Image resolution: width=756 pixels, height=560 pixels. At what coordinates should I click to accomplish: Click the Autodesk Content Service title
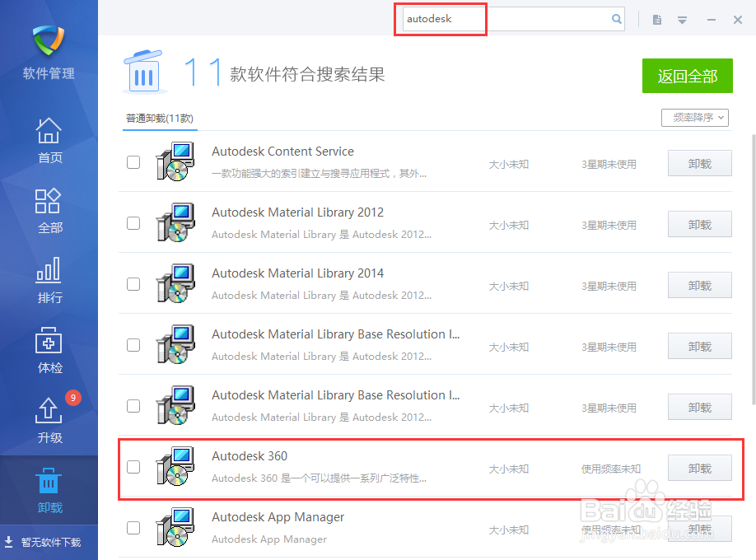point(282,152)
